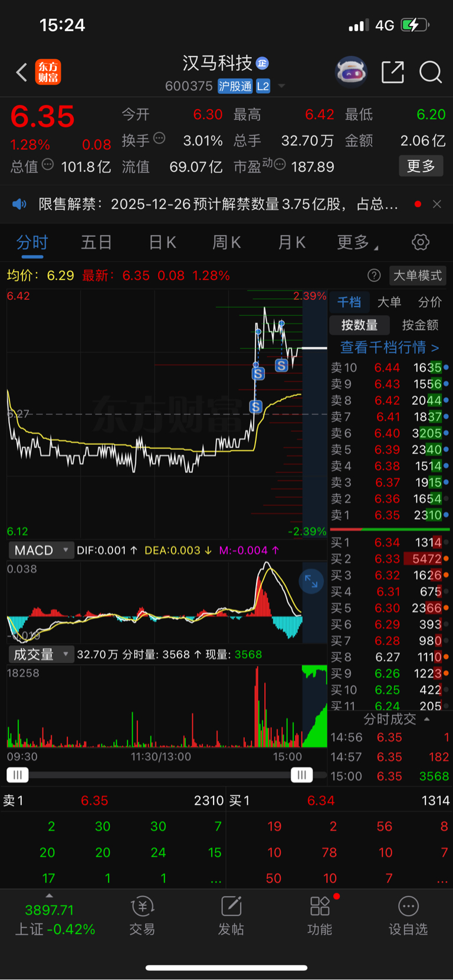This screenshot has height=980, width=453.
Task: Select the 卖1 row in order book
Action: click(x=389, y=515)
